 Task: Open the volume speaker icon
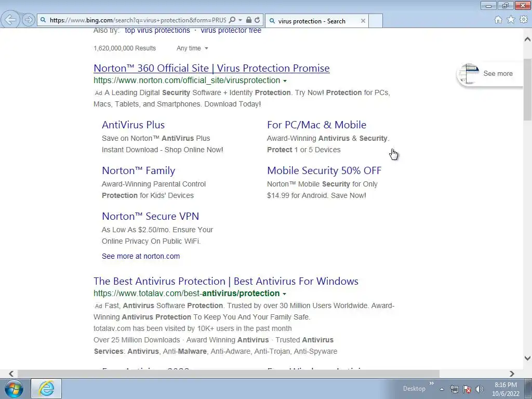[x=479, y=389]
